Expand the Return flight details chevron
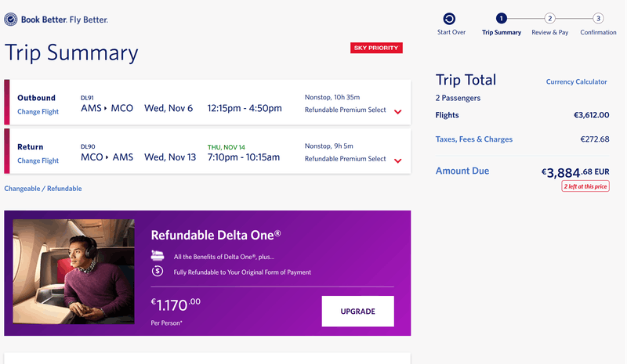 (x=398, y=160)
